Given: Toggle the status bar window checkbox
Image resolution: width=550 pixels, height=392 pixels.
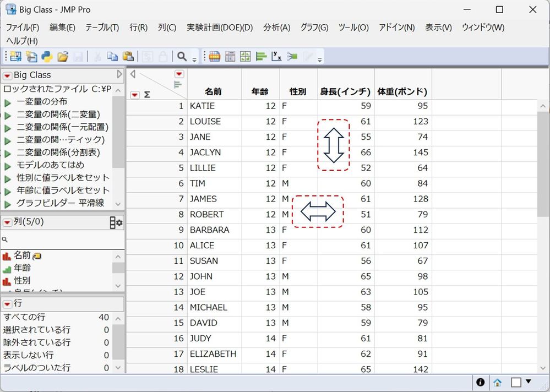Looking at the screenshot, I should coord(516,382).
